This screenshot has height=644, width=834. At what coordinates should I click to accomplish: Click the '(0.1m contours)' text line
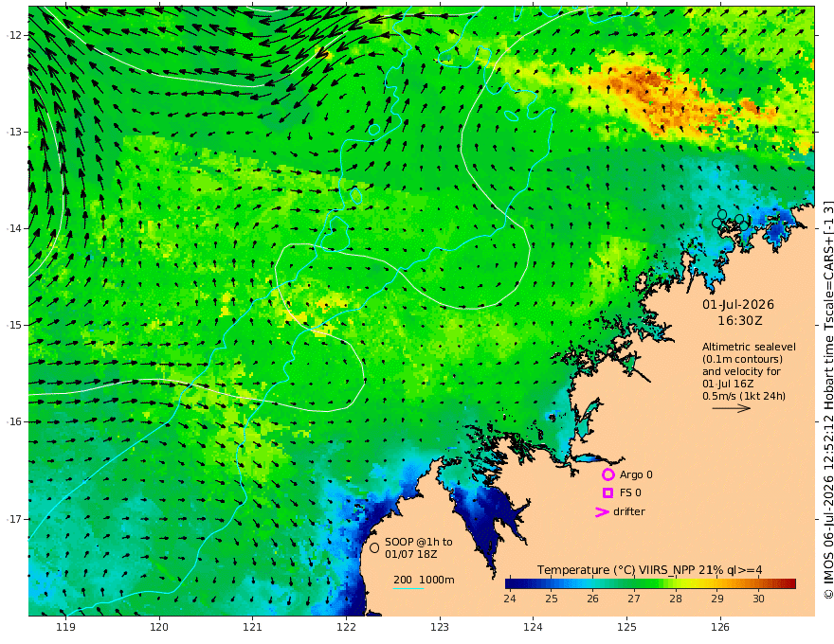click(x=742, y=359)
